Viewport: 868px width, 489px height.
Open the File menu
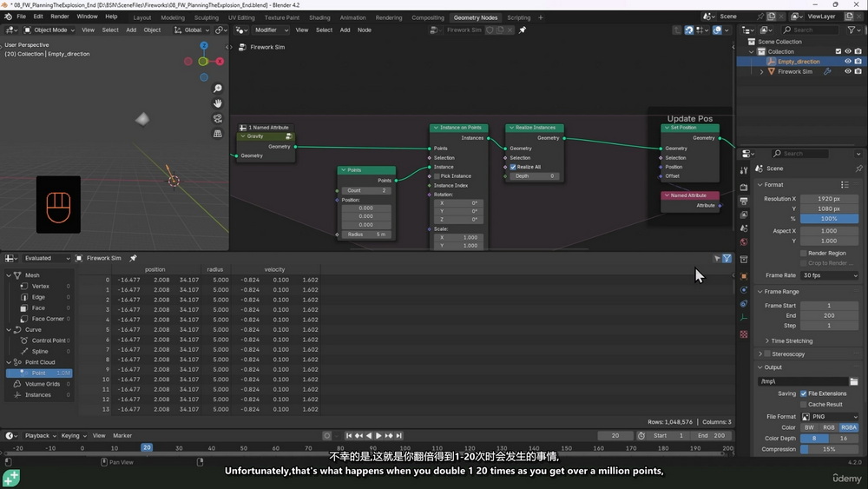pos(21,17)
